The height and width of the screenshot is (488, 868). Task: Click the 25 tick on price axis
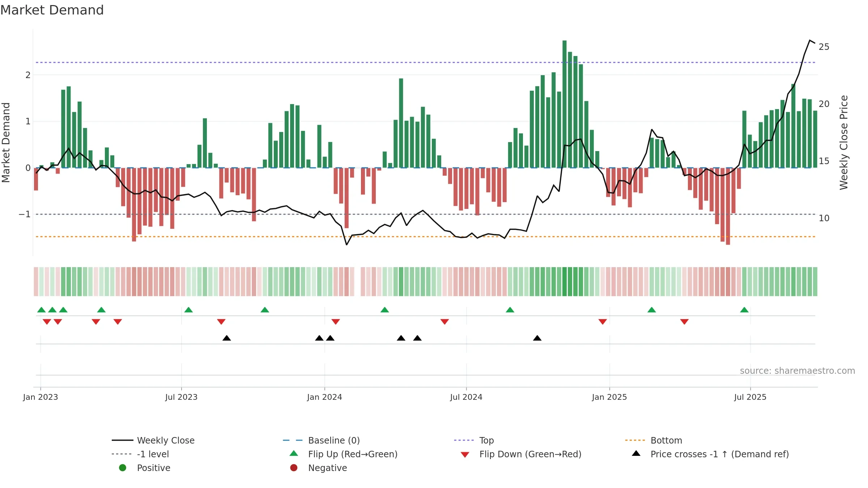click(824, 47)
